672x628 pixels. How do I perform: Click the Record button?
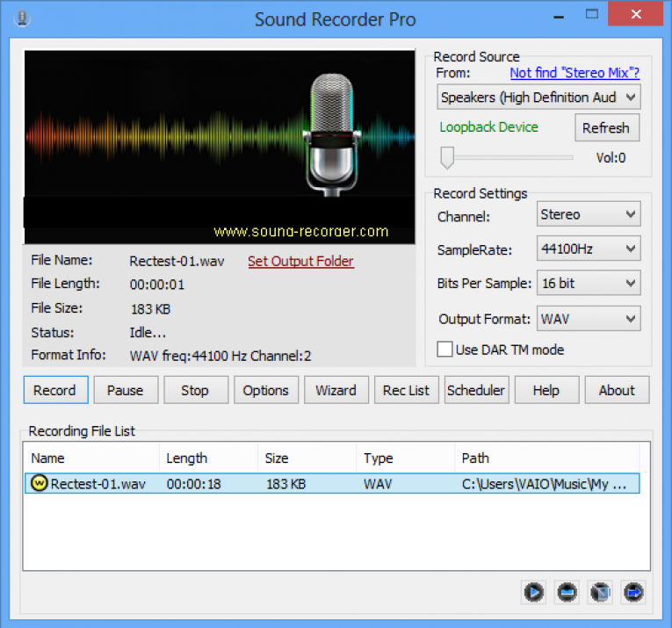[55, 390]
